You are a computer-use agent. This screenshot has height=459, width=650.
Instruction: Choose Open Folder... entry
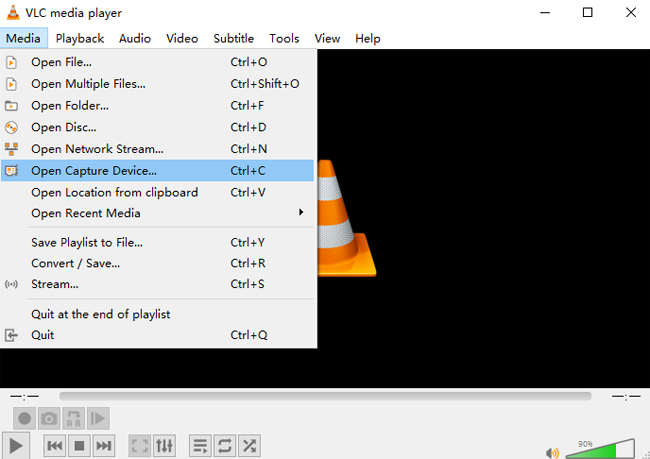[158, 106]
